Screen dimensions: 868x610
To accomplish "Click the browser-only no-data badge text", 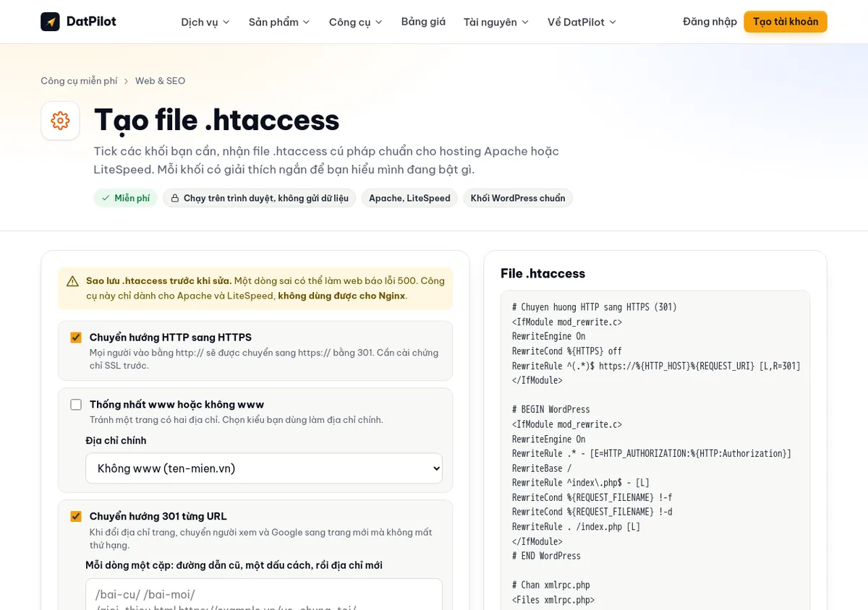I will (266, 198).
